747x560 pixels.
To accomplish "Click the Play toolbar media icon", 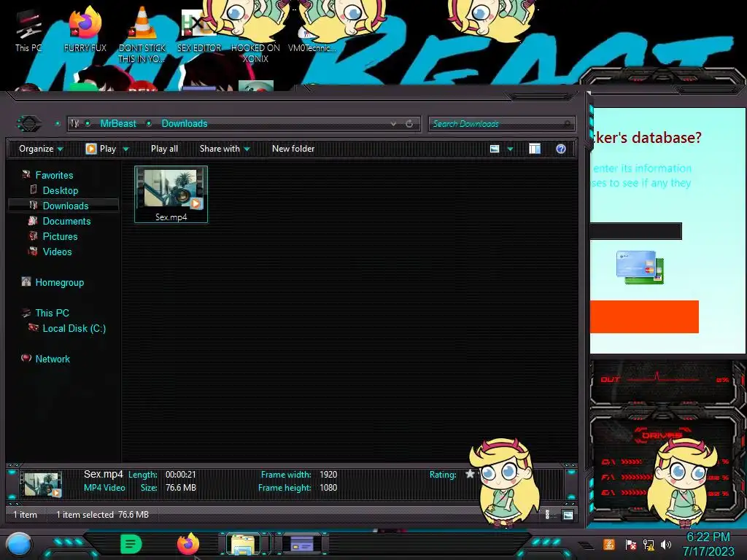I will tap(90, 149).
